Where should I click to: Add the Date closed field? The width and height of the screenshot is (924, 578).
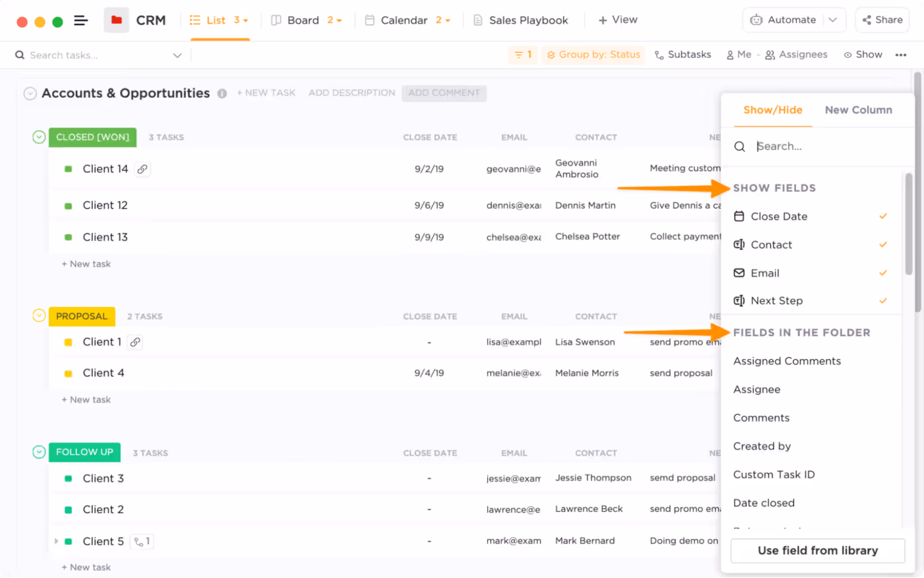[764, 503]
